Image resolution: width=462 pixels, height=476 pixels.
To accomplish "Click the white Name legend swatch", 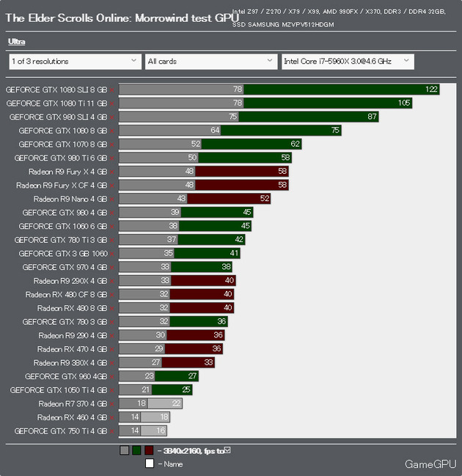I will 150,464.
